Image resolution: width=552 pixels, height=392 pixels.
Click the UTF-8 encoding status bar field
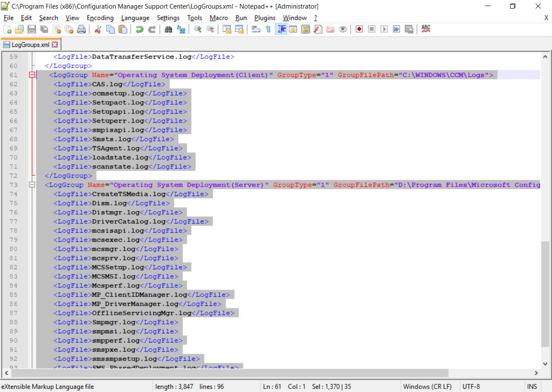point(471,386)
